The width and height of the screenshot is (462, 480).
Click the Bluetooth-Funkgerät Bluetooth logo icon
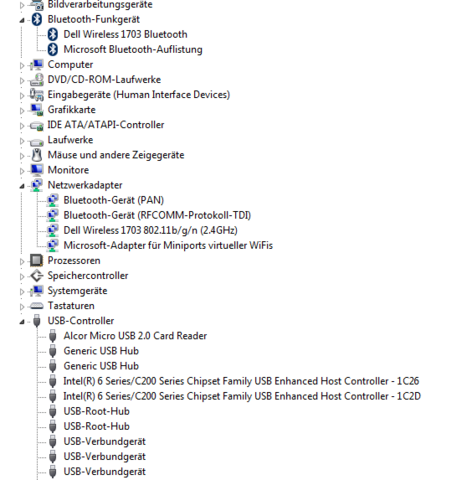pos(37,19)
